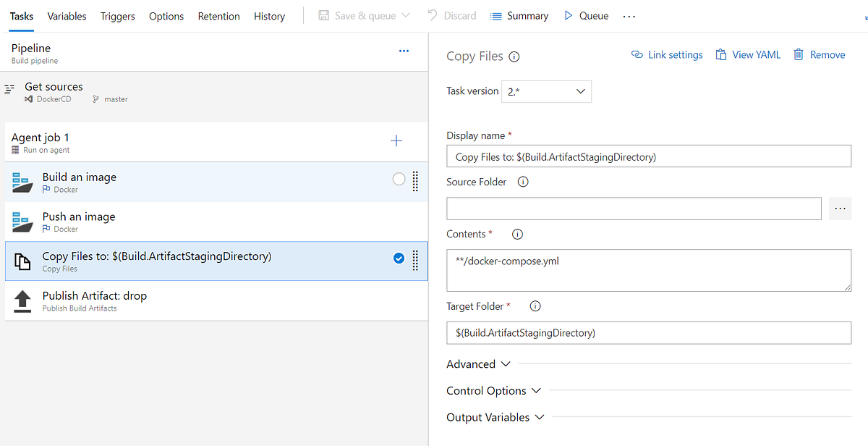
Task: Click the View YAML icon
Action: [x=720, y=54]
